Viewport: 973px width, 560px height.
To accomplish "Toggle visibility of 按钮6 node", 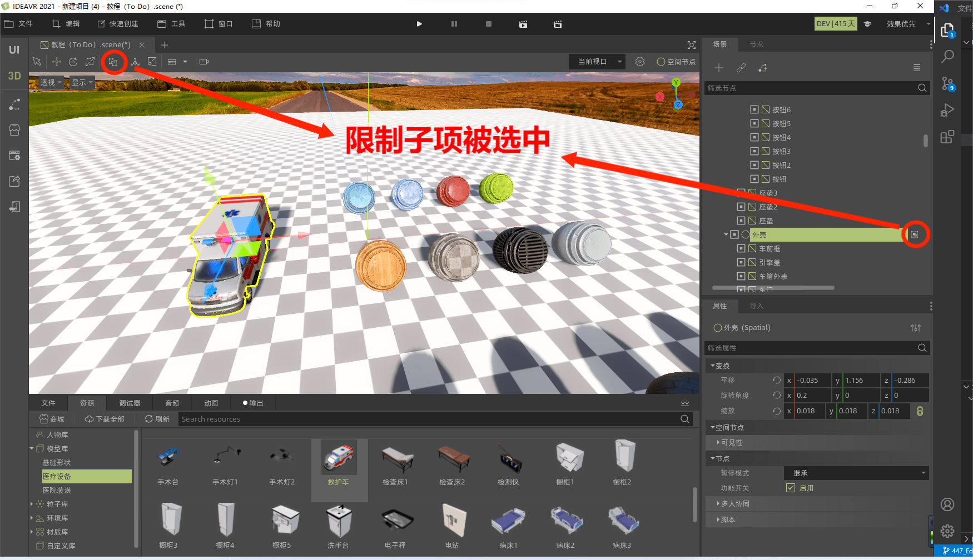I will coord(754,109).
